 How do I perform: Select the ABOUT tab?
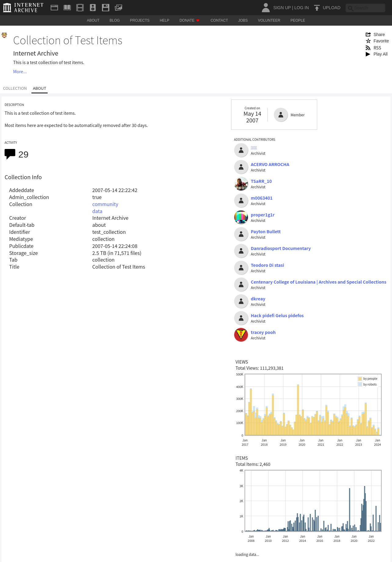[40, 89]
